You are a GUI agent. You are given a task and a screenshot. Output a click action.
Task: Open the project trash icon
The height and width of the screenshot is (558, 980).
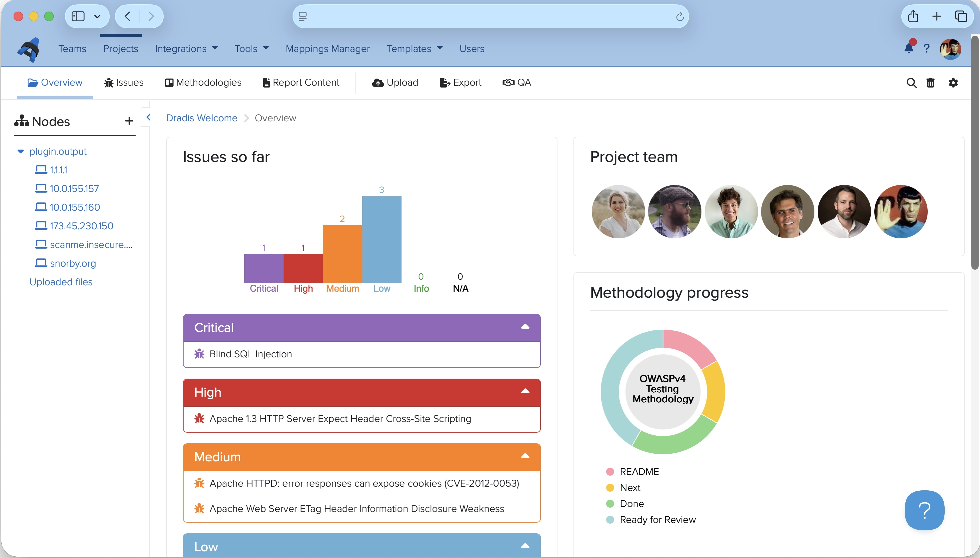(930, 83)
